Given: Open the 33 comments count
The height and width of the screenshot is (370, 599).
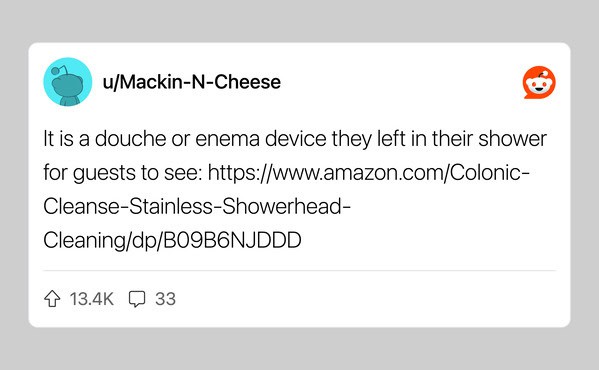Looking at the screenshot, I should tap(165, 299).
